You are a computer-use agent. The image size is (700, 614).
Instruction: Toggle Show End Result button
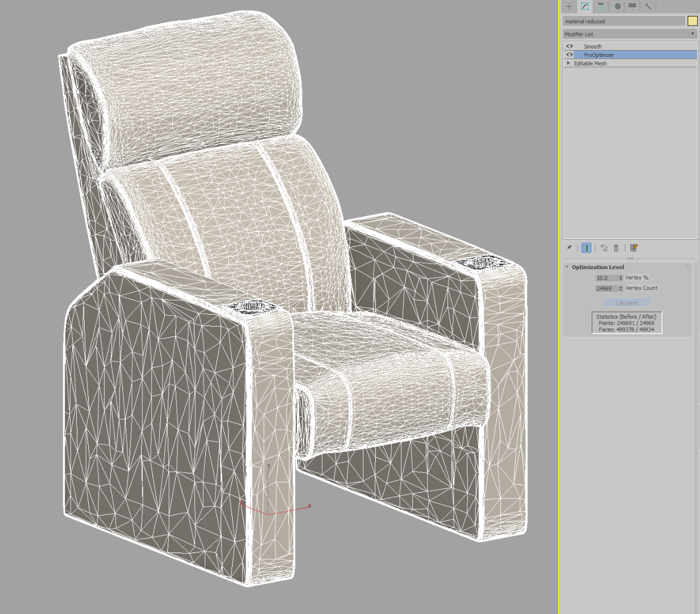click(586, 248)
